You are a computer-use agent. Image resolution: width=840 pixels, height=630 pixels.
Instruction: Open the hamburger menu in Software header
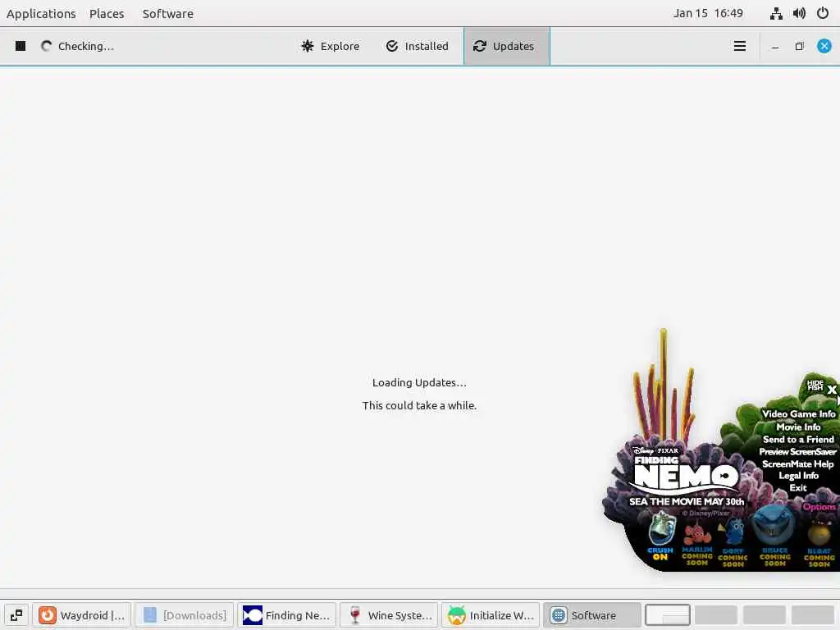pos(739,47)
